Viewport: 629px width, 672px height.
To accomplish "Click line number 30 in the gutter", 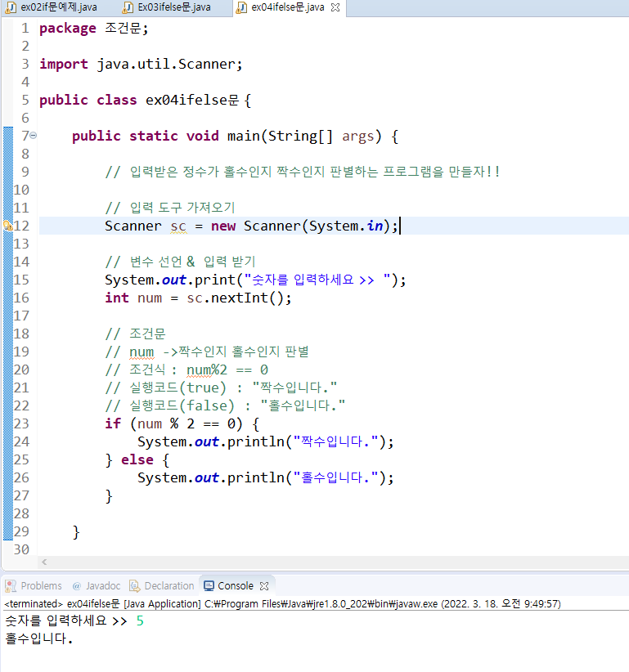I will [x=21, y=549].
